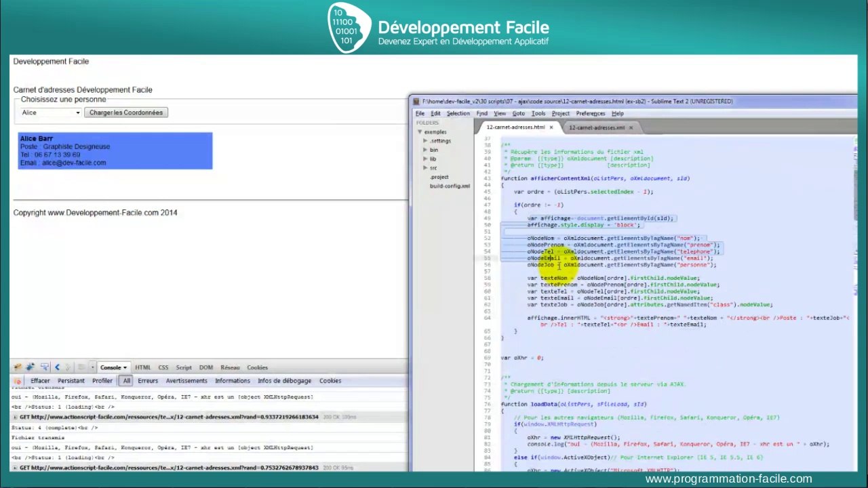Click Charger les Coordonnées button
Image resolution: width=868 pixels, height=488 pixels.
coord(126,113)
